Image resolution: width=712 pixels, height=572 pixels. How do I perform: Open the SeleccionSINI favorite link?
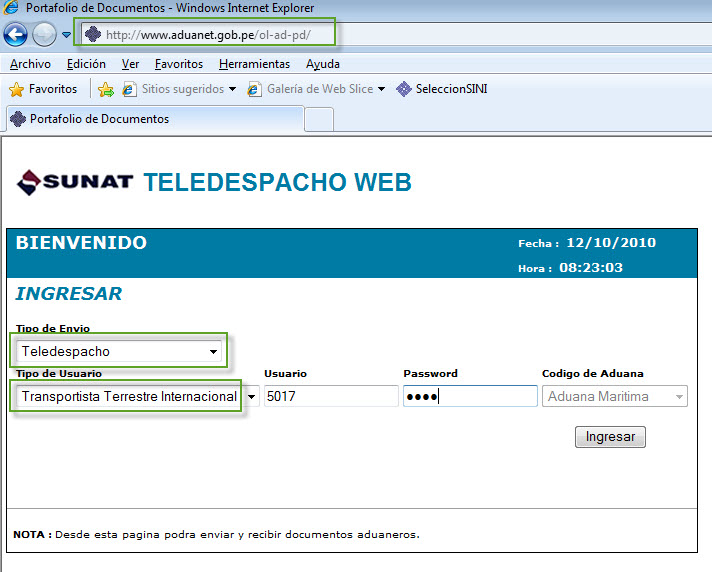451,89
